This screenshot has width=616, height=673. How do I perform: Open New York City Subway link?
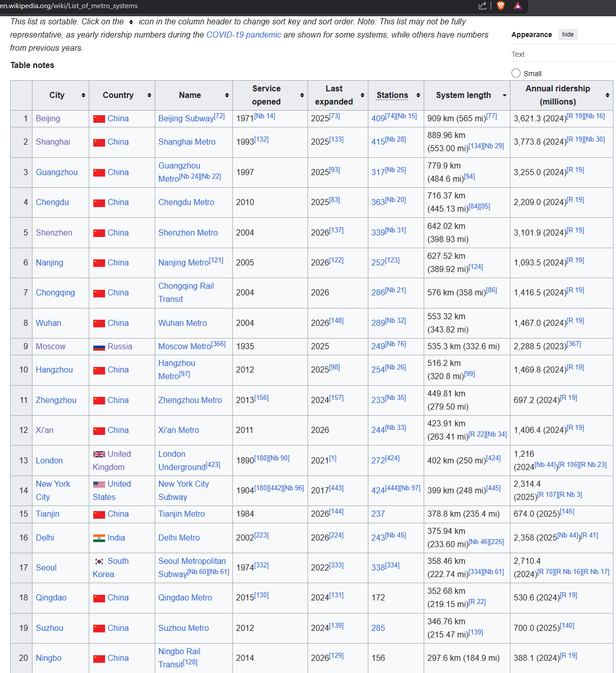184,490
